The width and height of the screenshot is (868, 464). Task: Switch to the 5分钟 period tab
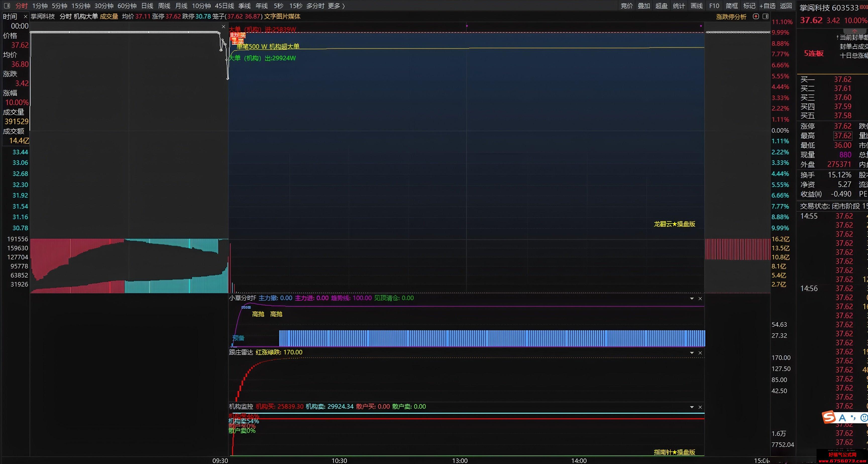[x=59, y=6]
